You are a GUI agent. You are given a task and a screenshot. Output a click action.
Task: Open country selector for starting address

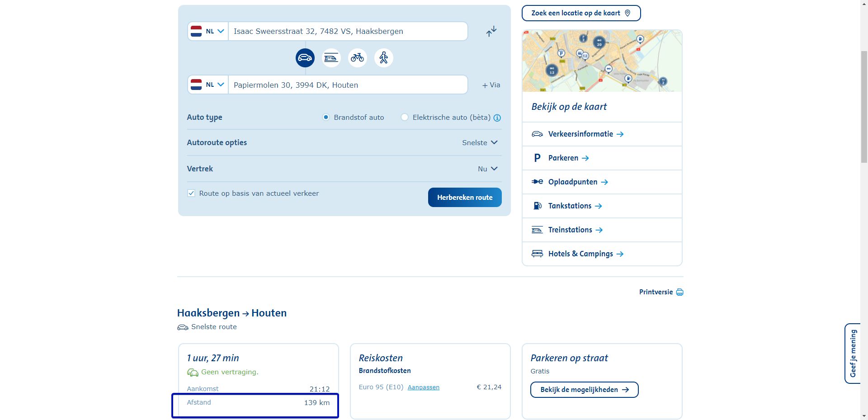pyautogui.click(x=208, y=32)
